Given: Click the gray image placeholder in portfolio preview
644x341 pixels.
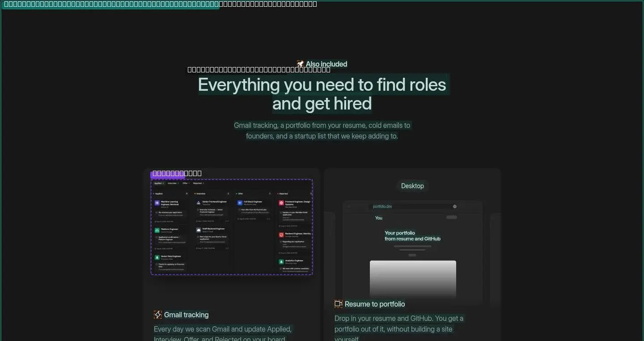Looking at the screenshot, I should click(x=413, y=279).
